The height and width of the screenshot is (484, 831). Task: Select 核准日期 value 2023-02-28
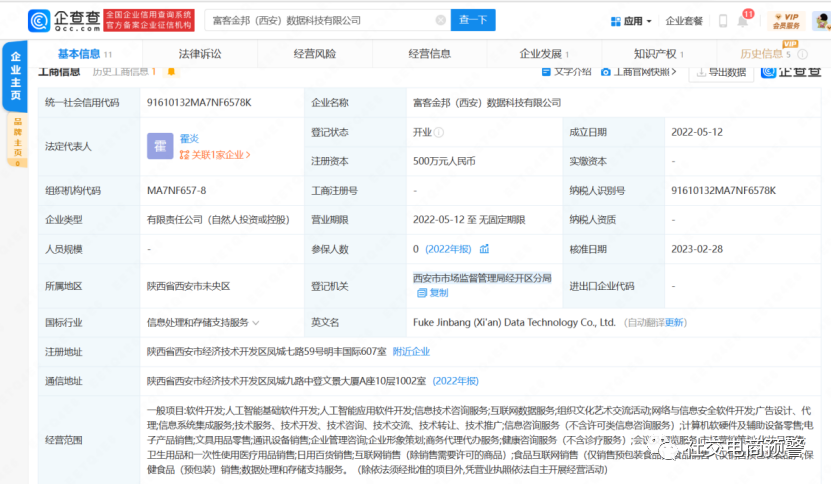[x=697, y=249]
